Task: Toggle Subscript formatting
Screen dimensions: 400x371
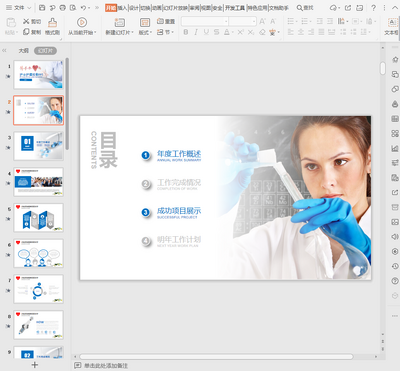Action: pyautogui.click(x=251, y=32)
